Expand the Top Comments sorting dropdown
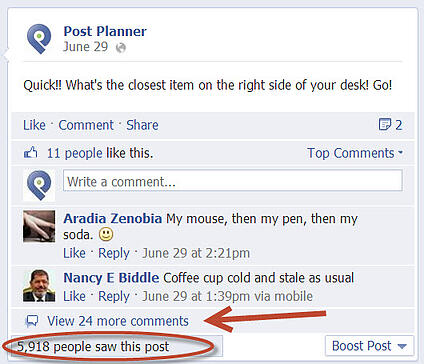The width and height of the screenshot is (424, 364). pos(355,153)
